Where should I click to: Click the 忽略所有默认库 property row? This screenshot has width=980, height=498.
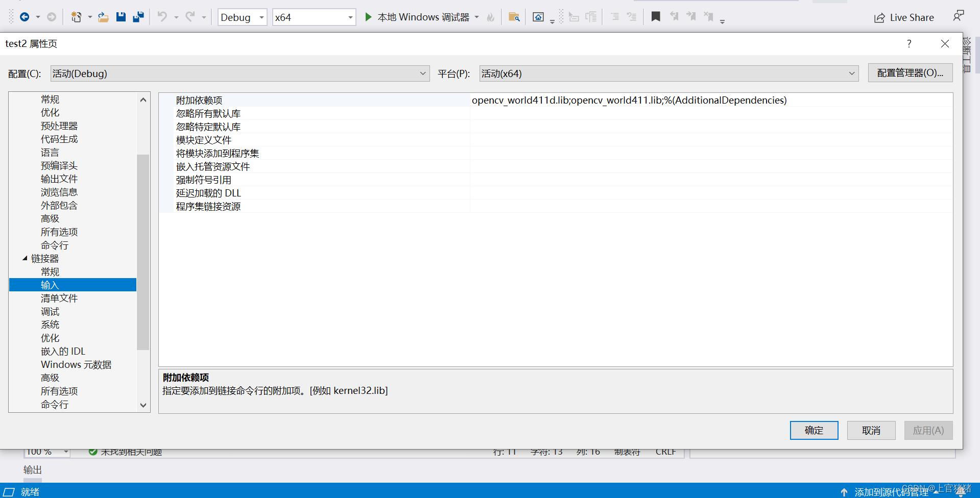point(556,113)
